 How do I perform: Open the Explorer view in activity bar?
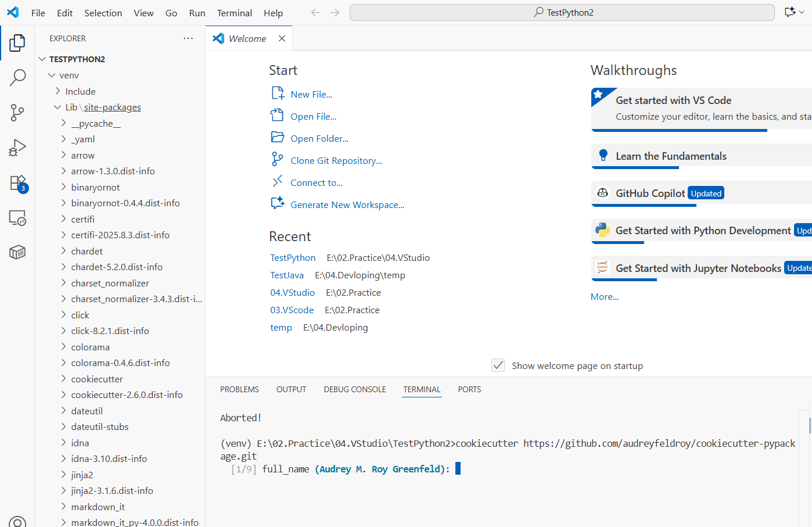pyautogui.click(x=17, y=42)
